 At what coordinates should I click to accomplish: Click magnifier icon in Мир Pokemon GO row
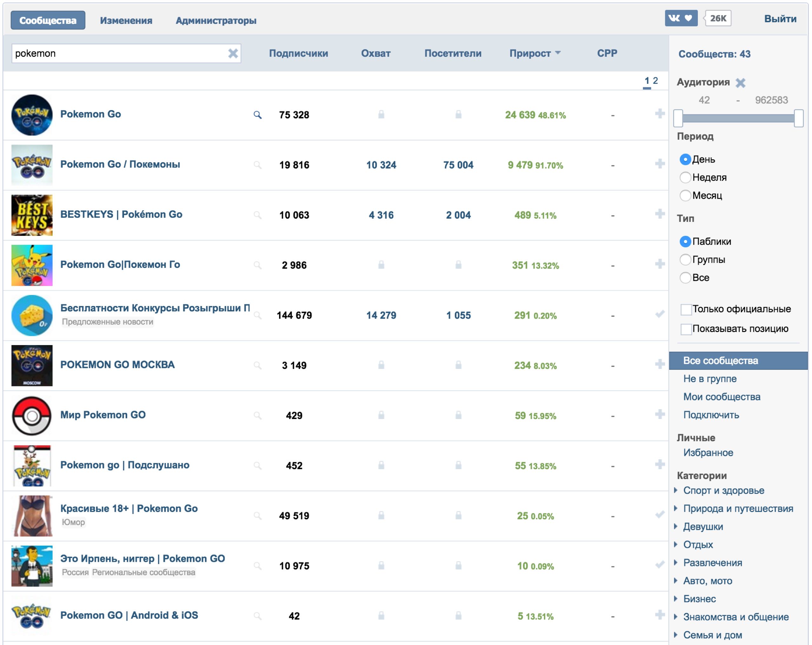(257, 415)
